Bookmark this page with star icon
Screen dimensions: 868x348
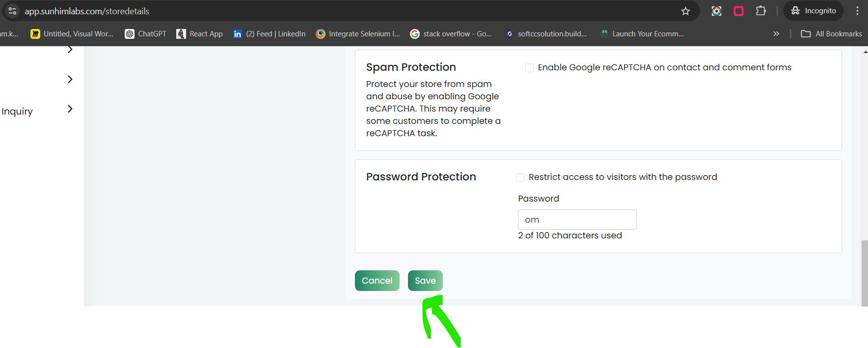click(x=685, y=11)
